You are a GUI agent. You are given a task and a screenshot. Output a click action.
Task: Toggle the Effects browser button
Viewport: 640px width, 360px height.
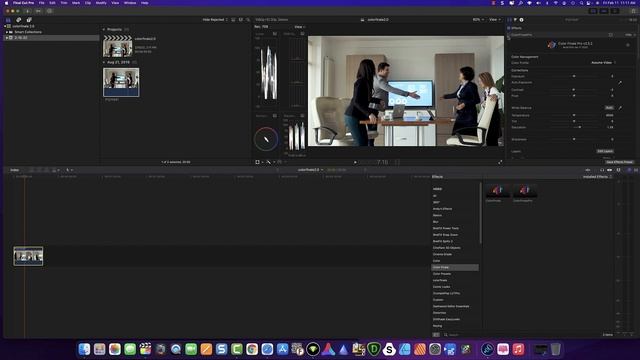[629, 170]
